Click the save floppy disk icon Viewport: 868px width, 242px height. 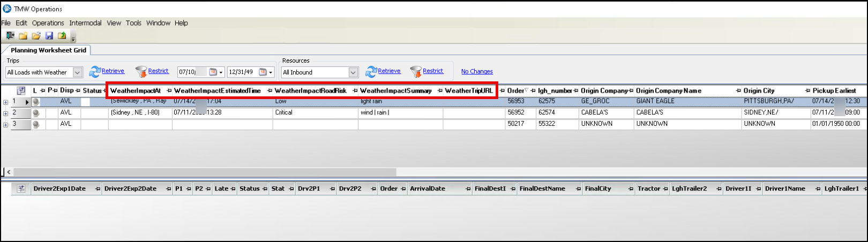click(x=49, y=36)
